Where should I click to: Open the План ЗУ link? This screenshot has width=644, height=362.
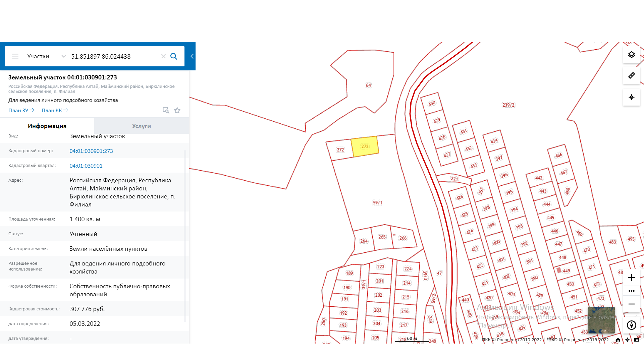[21, 110]
